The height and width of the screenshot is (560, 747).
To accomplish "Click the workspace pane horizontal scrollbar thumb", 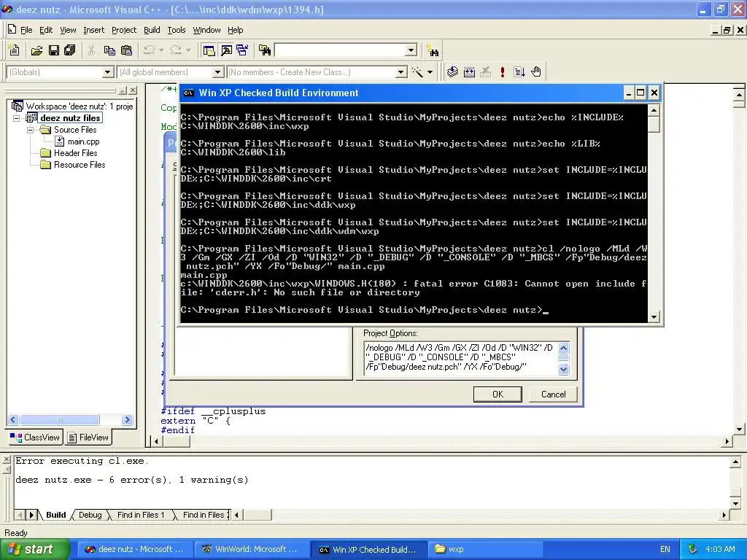I will click(x=60, y=419).
